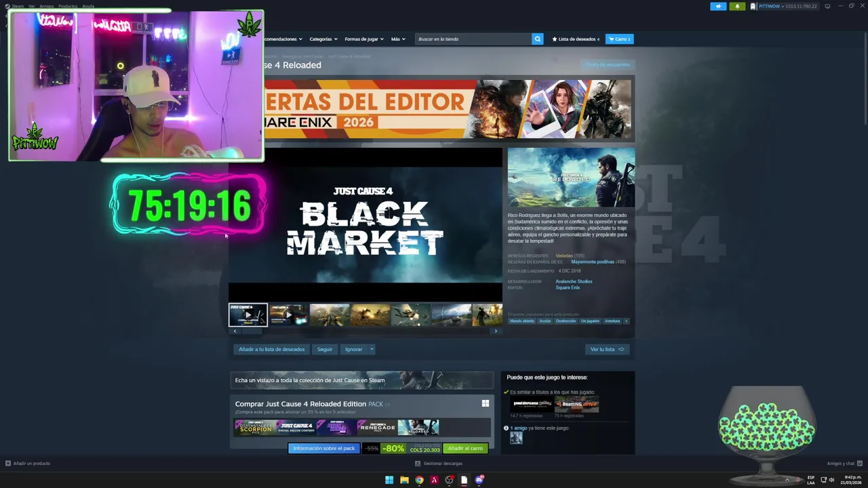The width and height of the screenshot is (868, 488).
Task: Open the friend's avatar who owns this game
Action: click(516, 438)
